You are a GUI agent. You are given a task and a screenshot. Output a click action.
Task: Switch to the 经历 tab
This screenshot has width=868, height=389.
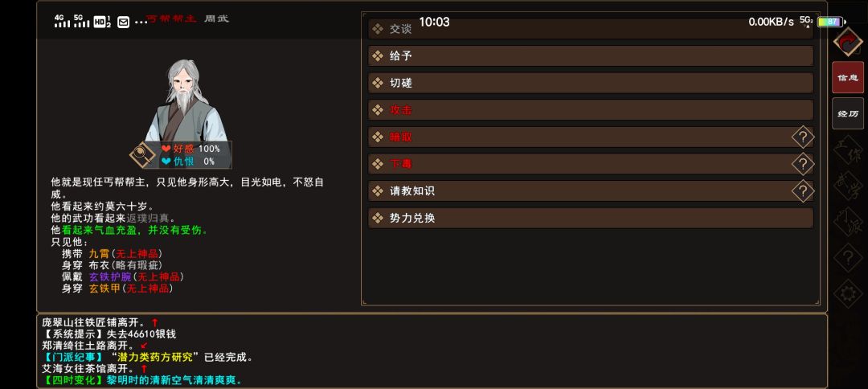click(848, 113)
